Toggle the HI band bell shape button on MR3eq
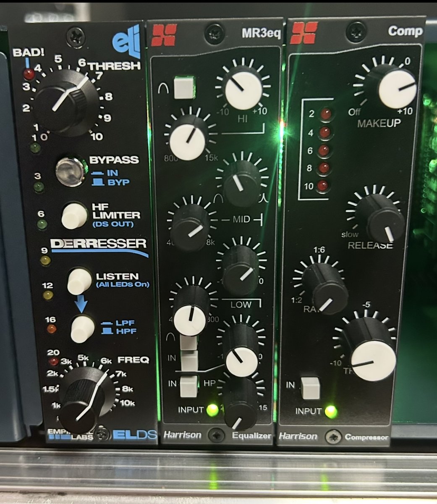 pos(185,87)
